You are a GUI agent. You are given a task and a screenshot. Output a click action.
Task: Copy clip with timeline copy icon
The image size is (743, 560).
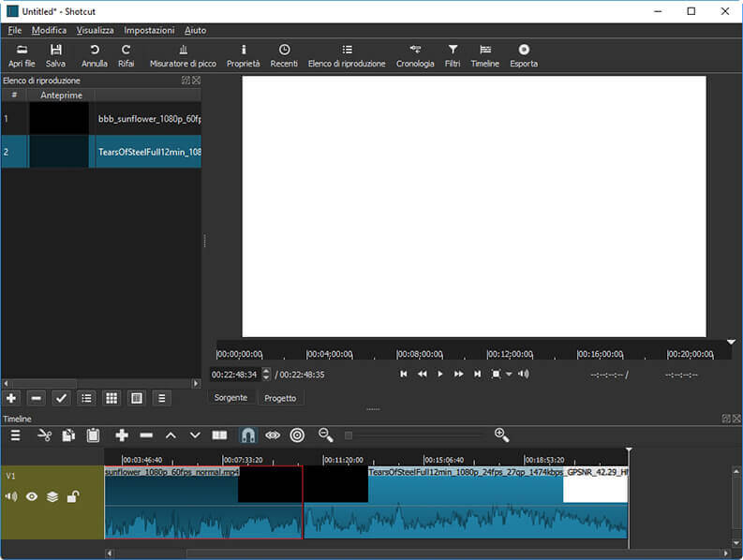point(68,435)
